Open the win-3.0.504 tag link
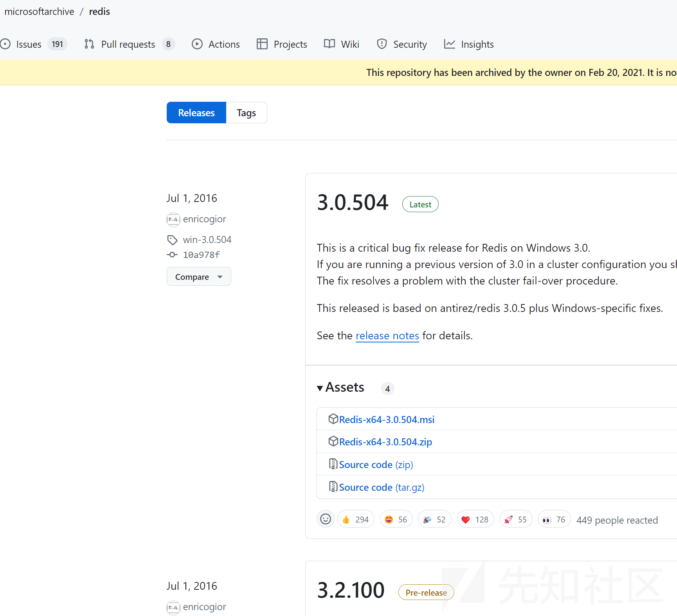Screen dimensions: 677x616 tap(207, 240)
